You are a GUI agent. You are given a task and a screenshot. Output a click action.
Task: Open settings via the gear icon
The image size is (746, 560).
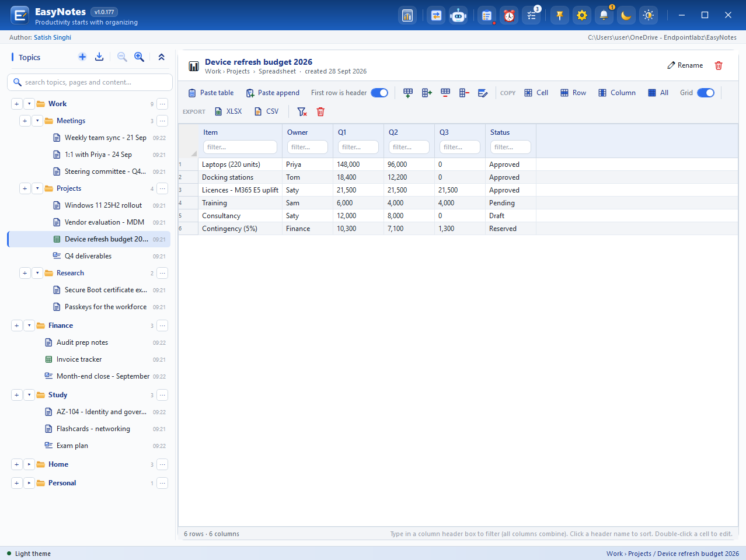coord(582,16)
